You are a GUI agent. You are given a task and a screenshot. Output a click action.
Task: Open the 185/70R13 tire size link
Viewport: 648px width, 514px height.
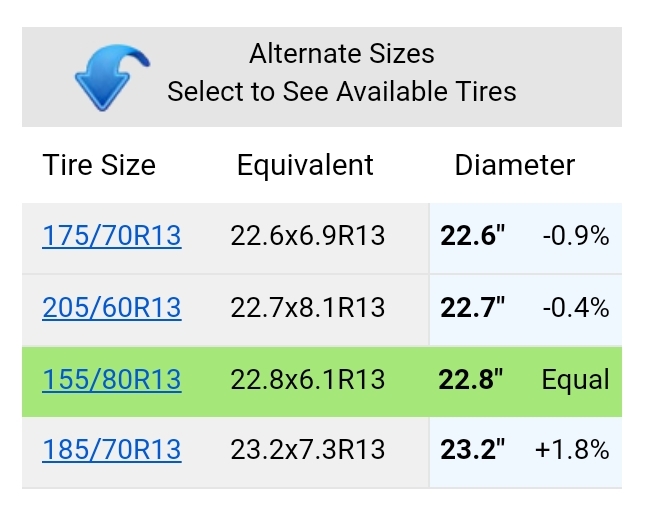[x=112, y=450]
